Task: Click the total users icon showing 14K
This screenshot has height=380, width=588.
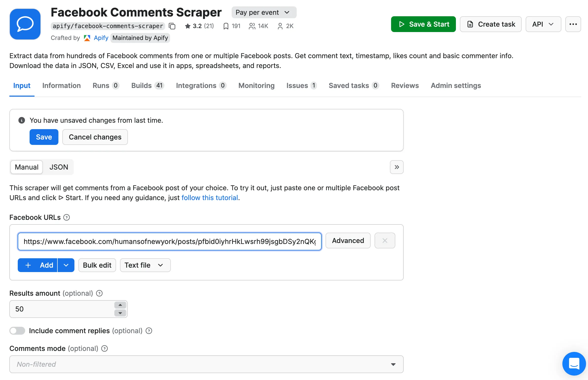Action: 252,26
